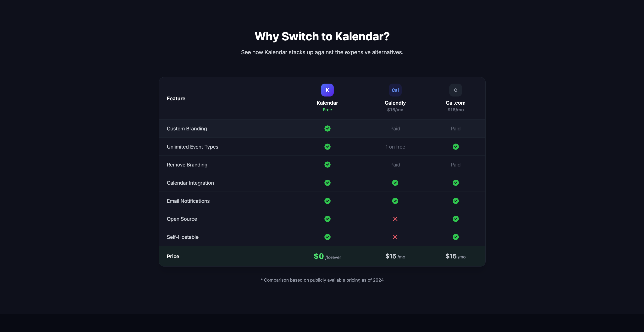Click Calendly's check for Calendar Integration
This screenshot has height=332, width=644.
pos(395,183)
